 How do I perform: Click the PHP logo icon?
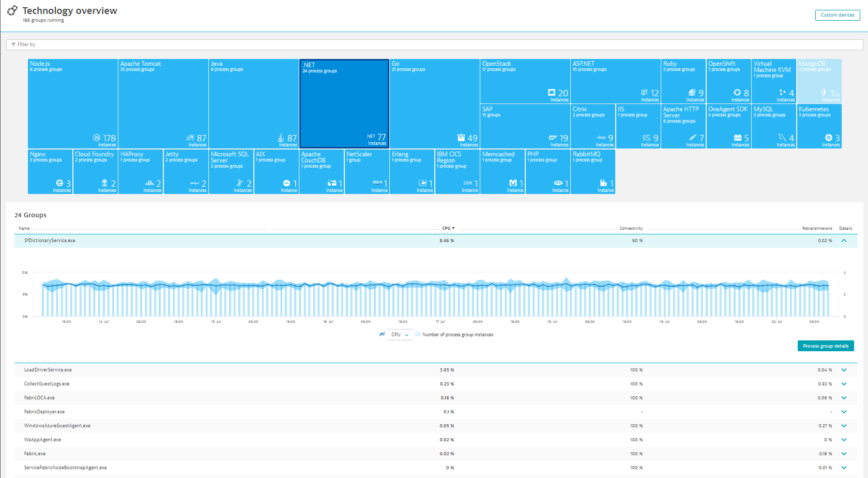pyautogui.click(x=558, y=183)
